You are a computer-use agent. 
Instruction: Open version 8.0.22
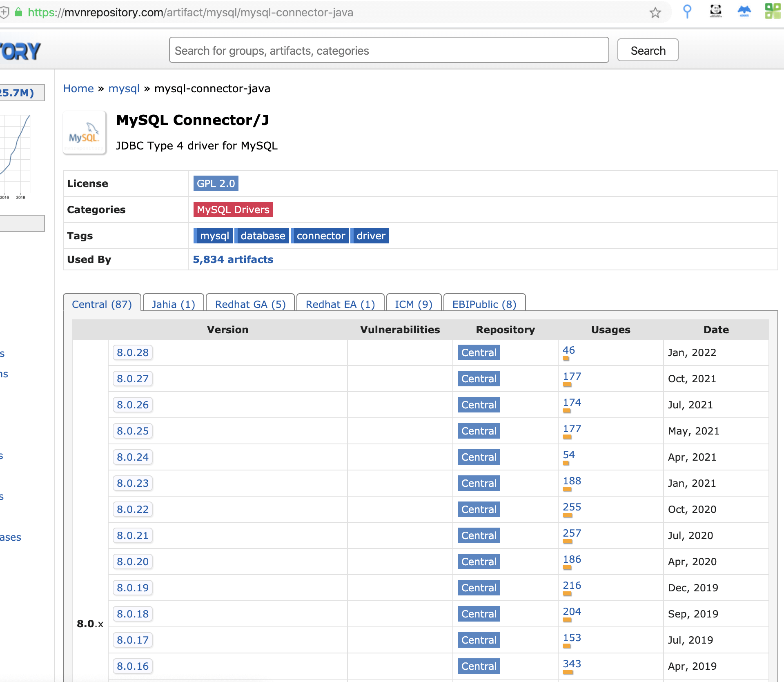pos(132,509)
